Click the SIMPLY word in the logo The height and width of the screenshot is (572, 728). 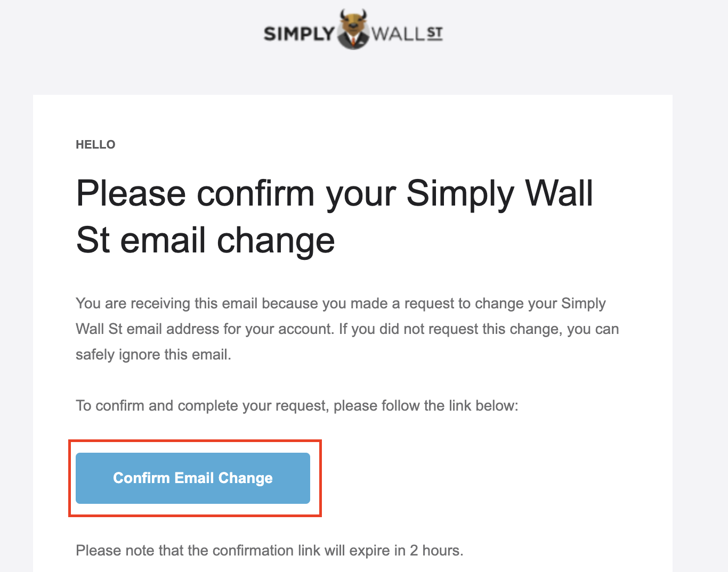click(x=299, y=34)
